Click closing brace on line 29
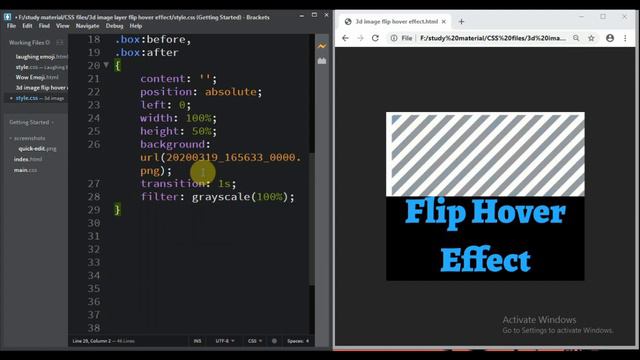The image size is (640, 360). [118, 210]
